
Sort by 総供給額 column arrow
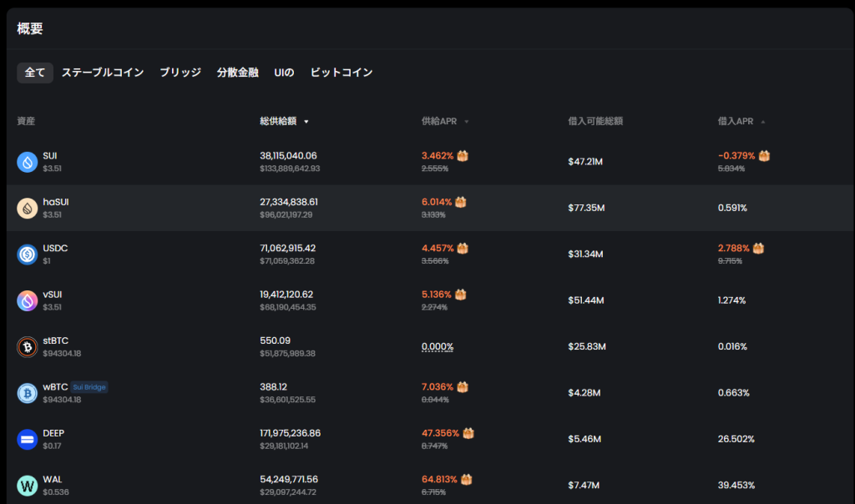point(306,122)
